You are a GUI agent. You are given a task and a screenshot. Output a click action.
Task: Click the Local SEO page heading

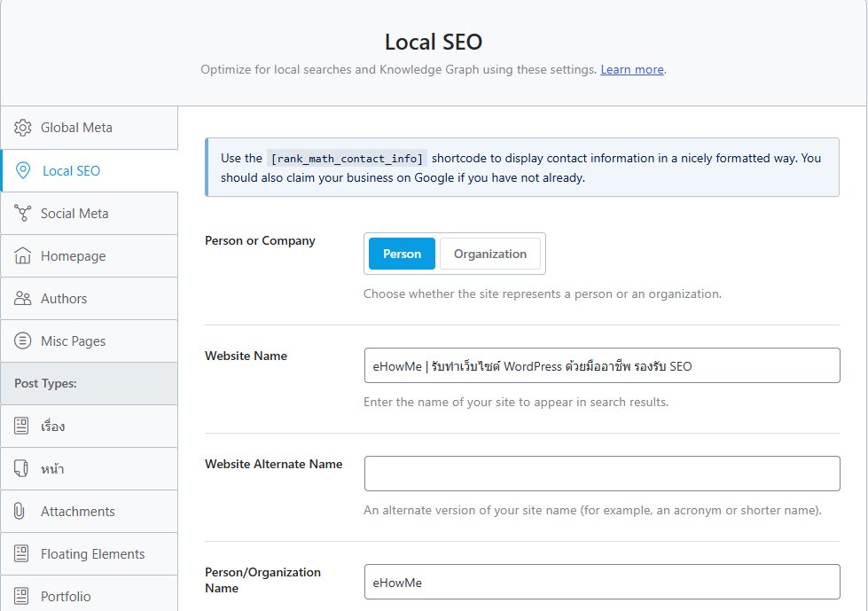pyautogui.click(x=434, y=42)
